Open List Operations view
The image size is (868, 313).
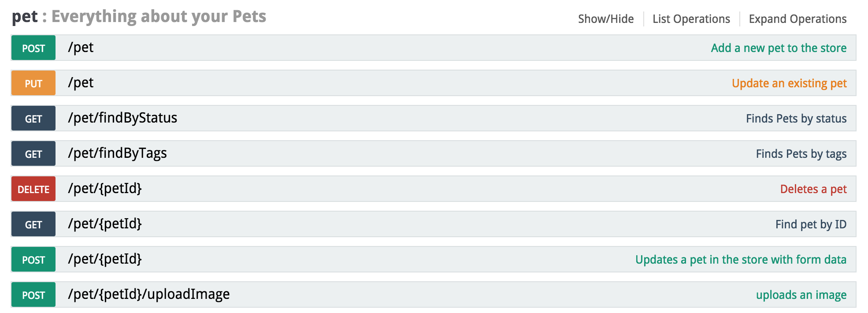[x=691, y=19]
